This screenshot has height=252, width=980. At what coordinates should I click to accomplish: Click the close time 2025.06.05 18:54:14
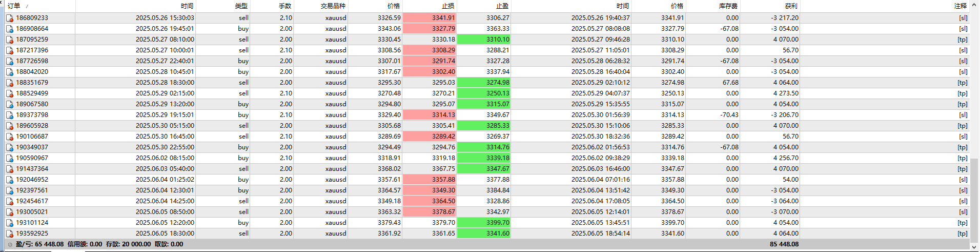(600, 234)
